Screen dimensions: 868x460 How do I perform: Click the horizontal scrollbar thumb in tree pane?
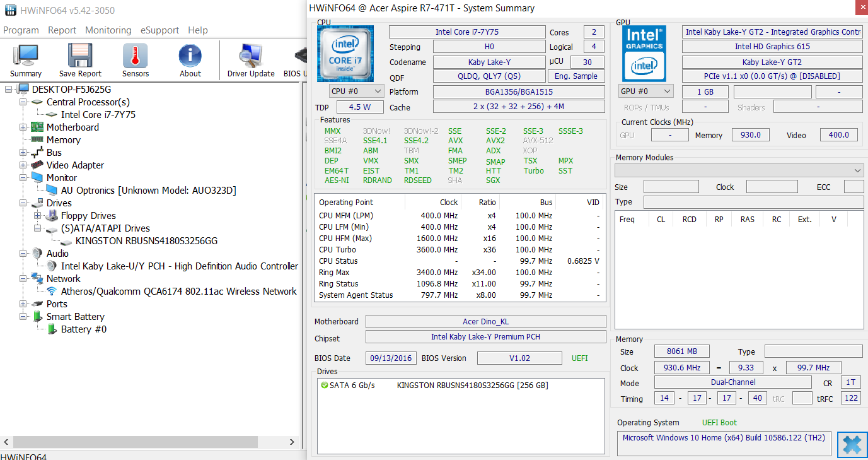click(136, 442)
